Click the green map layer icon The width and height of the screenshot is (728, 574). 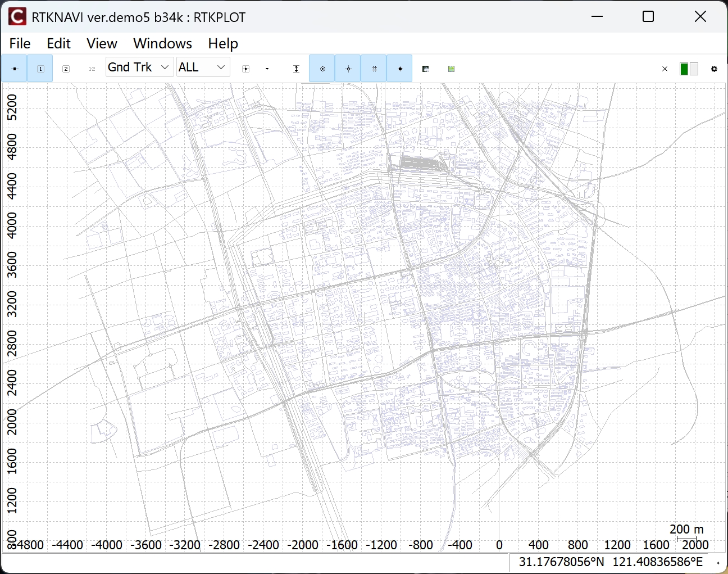451,69
